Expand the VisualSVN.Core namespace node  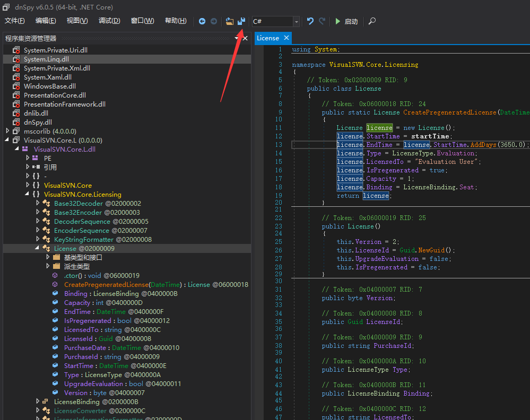tap(28, 185)
